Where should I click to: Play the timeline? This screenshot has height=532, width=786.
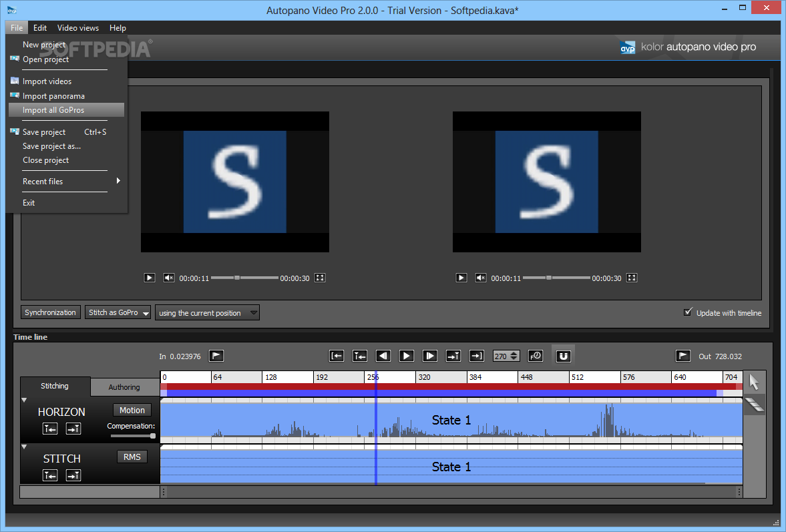[x=407, y=356]
